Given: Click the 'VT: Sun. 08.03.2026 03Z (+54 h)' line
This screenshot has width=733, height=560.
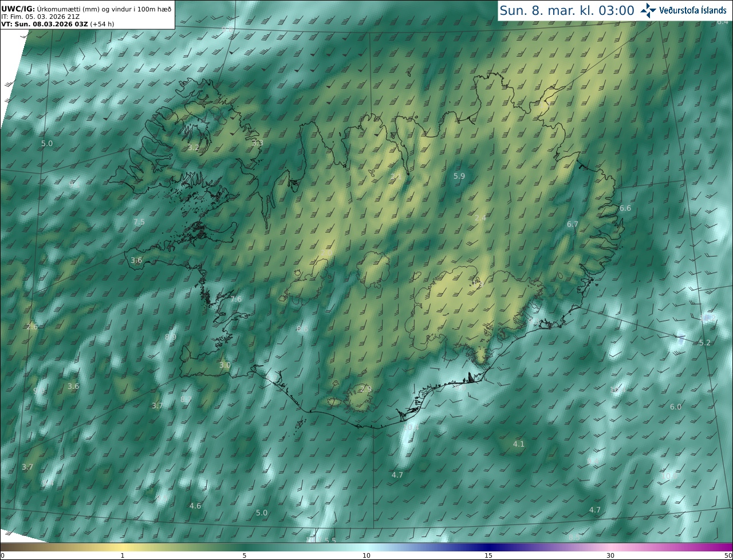Looking at the screenshot, I should (x=57, y=24).
